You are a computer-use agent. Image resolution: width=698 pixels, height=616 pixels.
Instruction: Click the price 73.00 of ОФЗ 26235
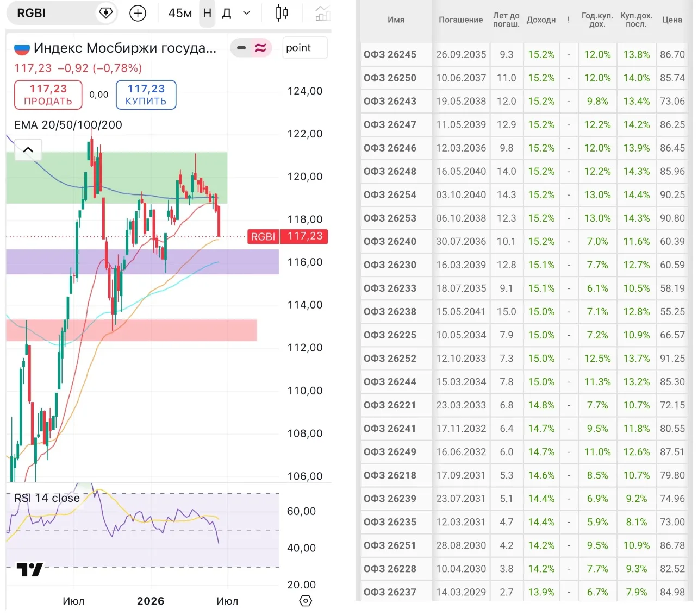[x=672, y=522]
